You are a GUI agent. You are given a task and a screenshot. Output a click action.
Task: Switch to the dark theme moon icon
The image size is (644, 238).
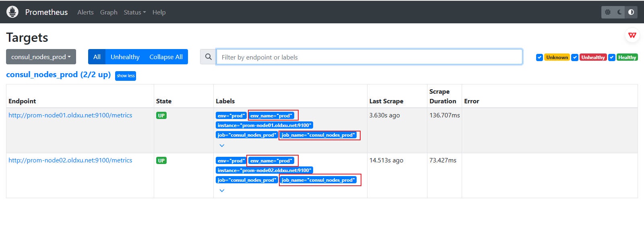[x=619, y=12]
